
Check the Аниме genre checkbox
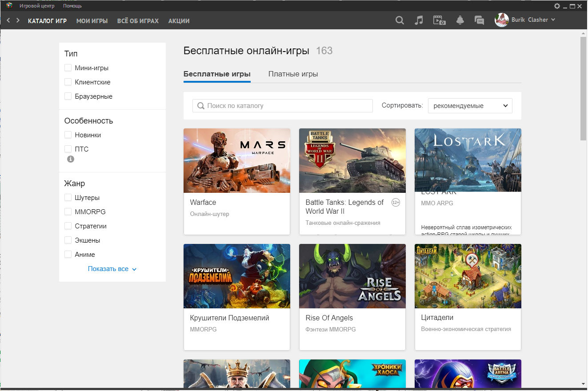point(68,255)
